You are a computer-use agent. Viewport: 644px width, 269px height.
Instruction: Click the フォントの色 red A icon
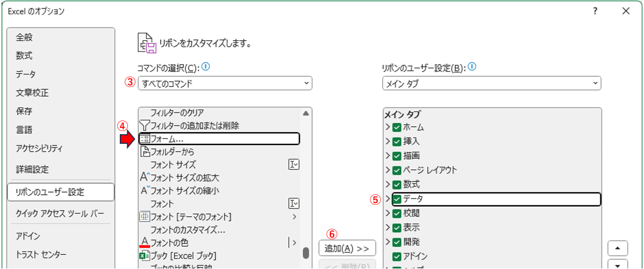pyautogui.click(x=144, y=242)
